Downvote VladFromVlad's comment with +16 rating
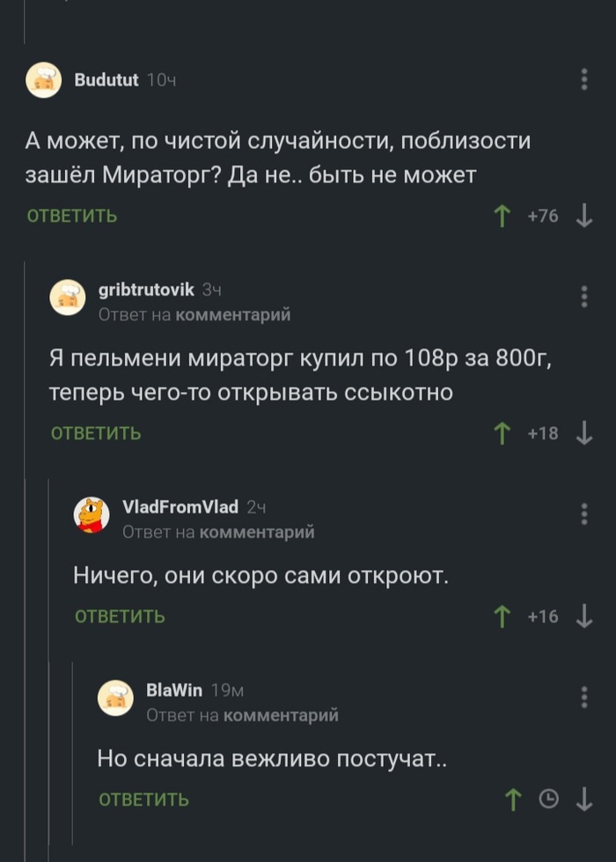The image size is (616, 862). (x=583, y=616)
